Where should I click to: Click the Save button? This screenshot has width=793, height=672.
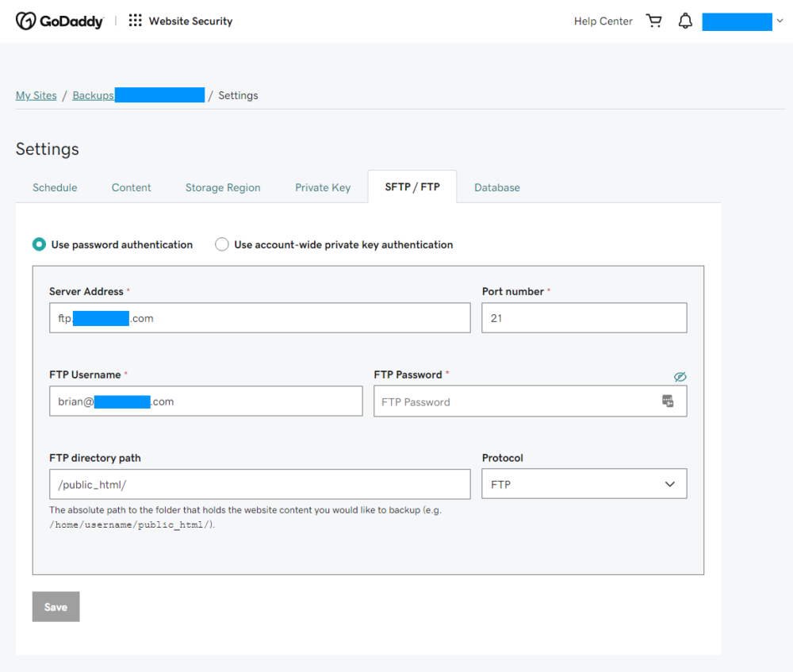point(56,606)
